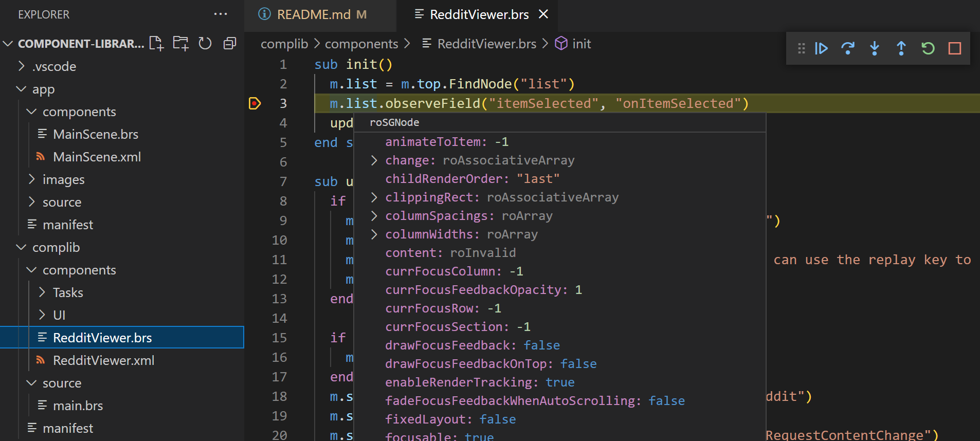Image resolution: width=980 pixels, height=441 pixels.
Task: Select the enableRenderTracking: true row
Action: pyautogui.click(x=559, y=382)
